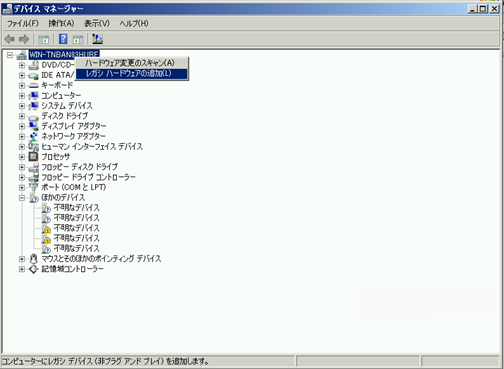Click the Back arrow toolbar icon
This screenshot has height=369, width=504.
click(x=9, y=39)
